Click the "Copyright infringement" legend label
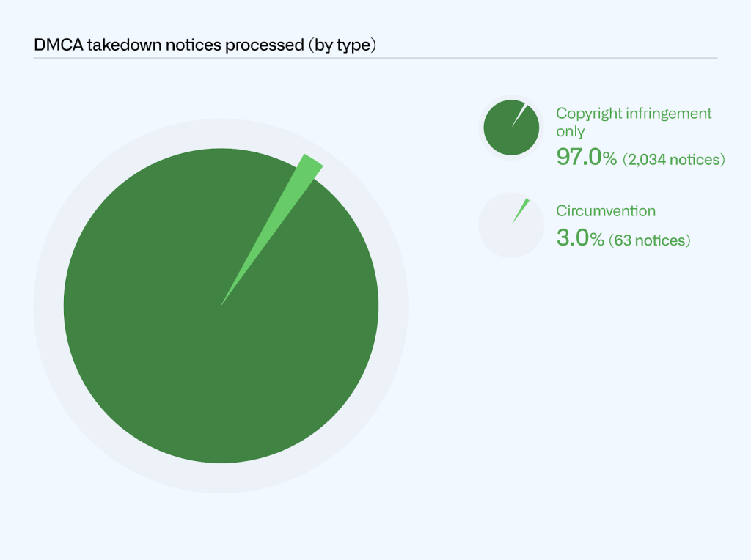The image size is (751, 560). pyautogui.click(x=634, y=114)
